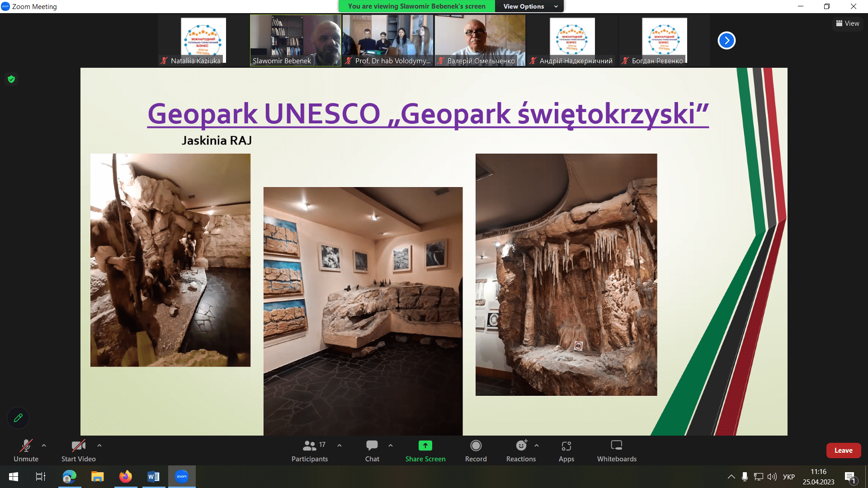
Task: Unmute the microphone
Action: point(26,446)
